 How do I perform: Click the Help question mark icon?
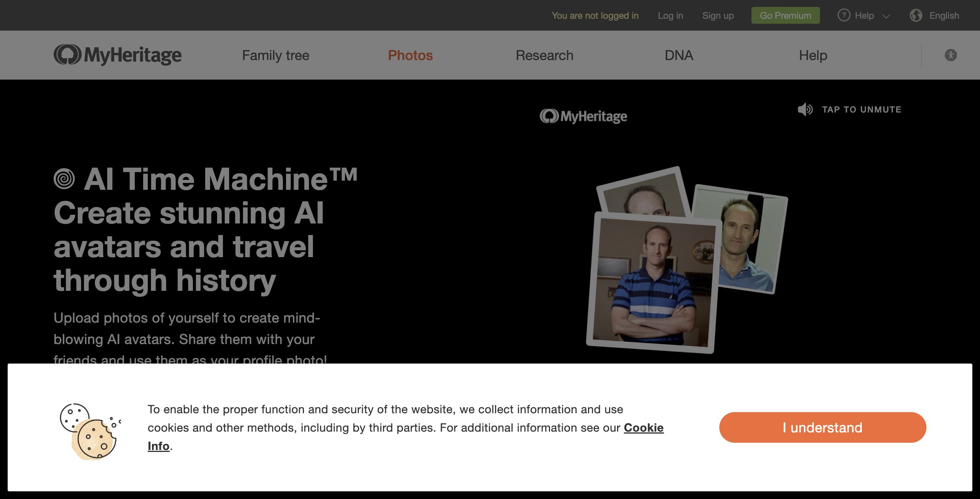[x=844, y=15]
